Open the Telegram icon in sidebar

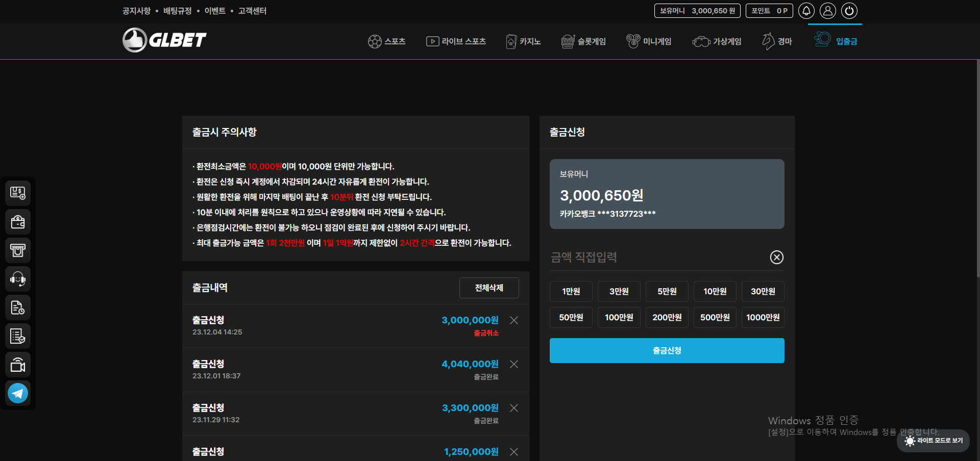tap(18, 393)
